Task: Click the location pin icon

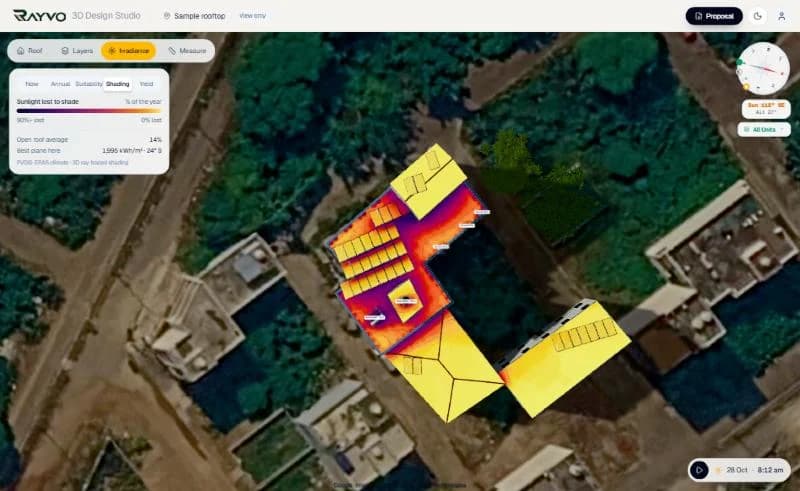Action: click(x=166, y=16)
